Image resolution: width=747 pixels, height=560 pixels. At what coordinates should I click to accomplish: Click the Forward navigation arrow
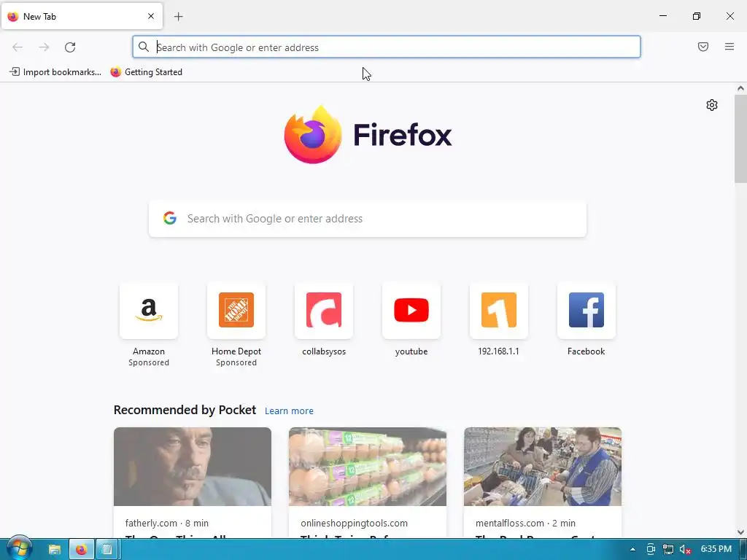click(44, 47)
